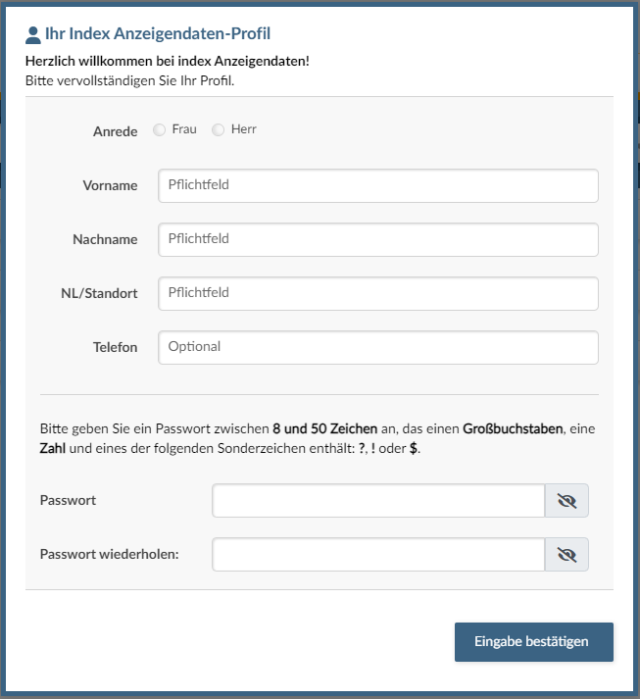Focus the Passwort entry field
This screenshot has width=640, height=699.
(378, 501)
